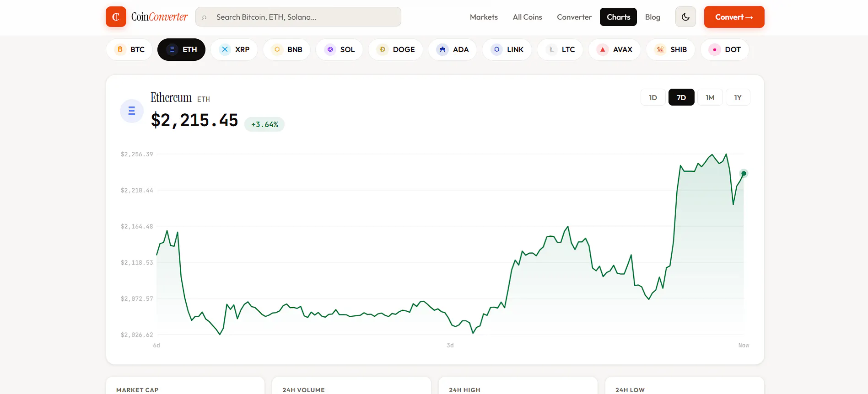Focus the coin search field
The image size is (868, 394).
298,17
